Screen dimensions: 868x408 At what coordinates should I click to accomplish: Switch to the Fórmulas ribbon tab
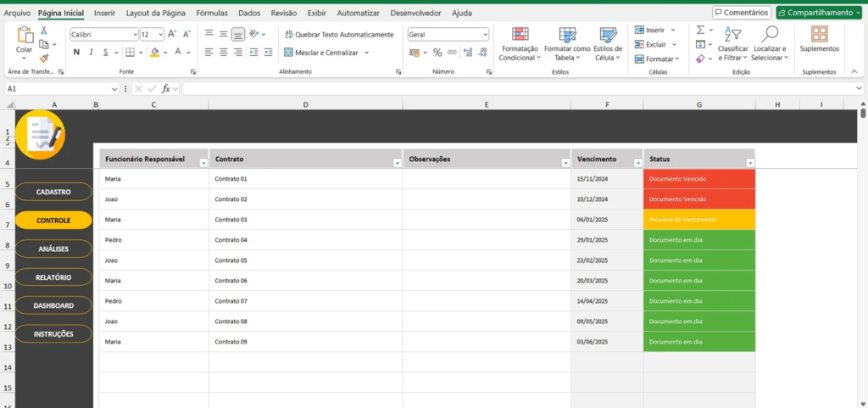[211, 14]
